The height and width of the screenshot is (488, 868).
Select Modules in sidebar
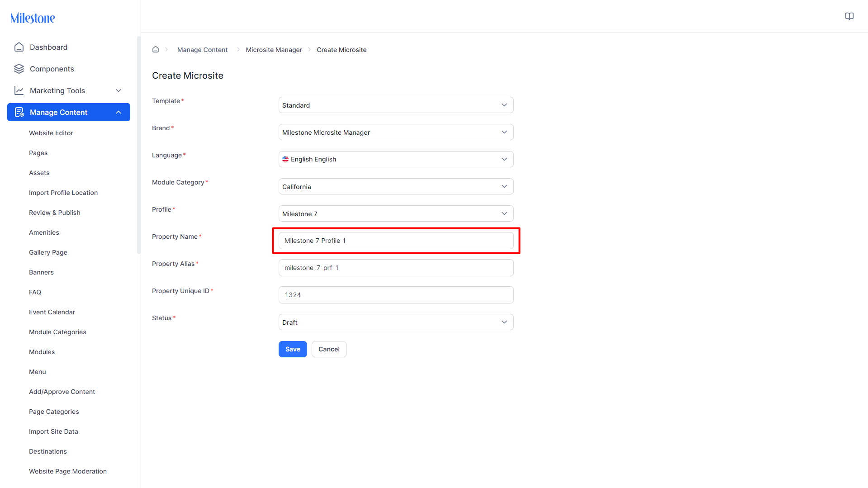42,352
